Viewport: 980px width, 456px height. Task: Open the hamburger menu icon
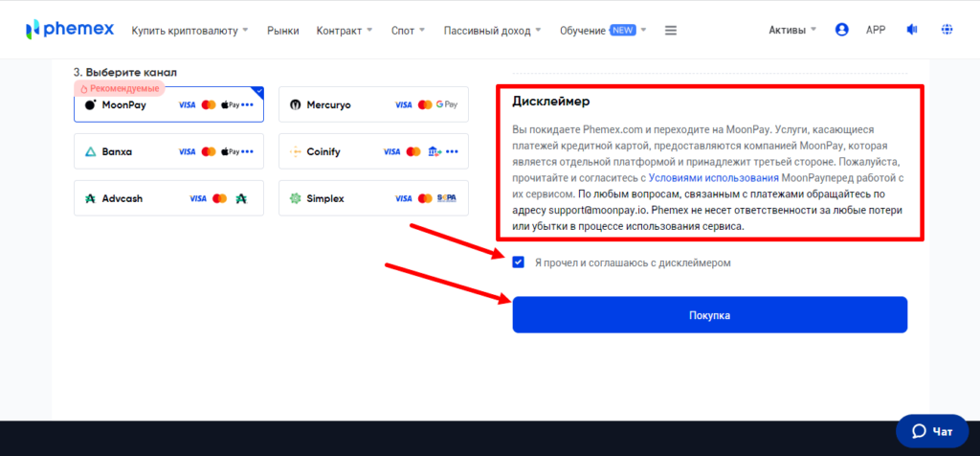pyautogui.click(x=670, y=30)
